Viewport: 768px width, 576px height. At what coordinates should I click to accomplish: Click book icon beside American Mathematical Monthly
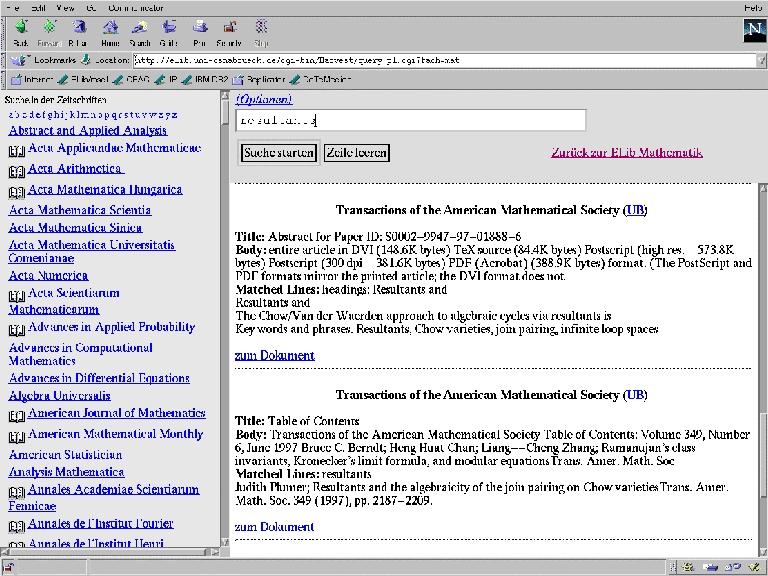tap(16, 435)
